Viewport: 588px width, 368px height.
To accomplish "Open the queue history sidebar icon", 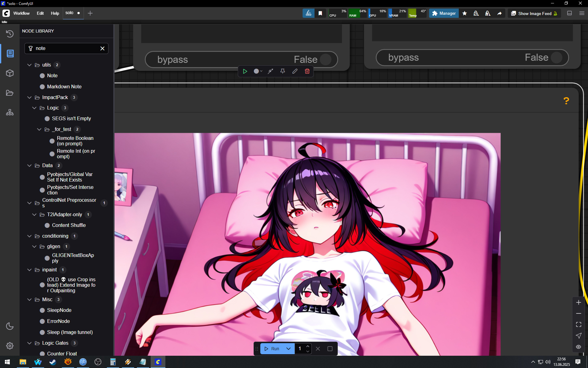I will pyautogui.click(x=10, y=34).
